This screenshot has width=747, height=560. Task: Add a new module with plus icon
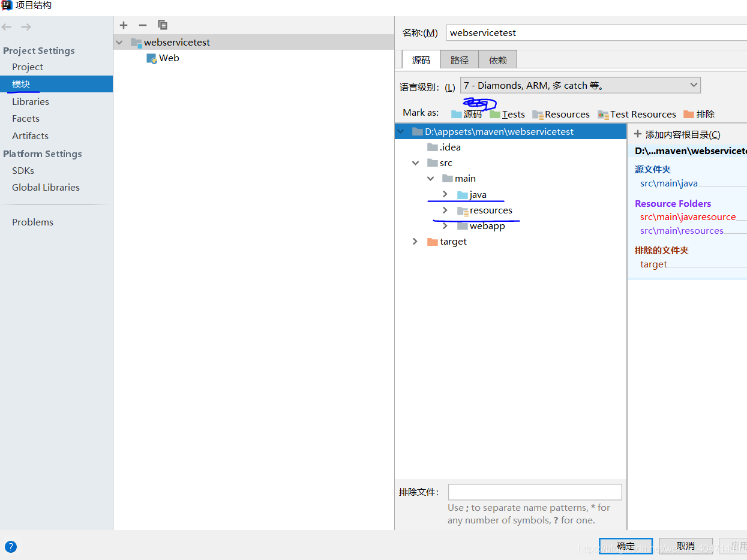click(124, 25)
